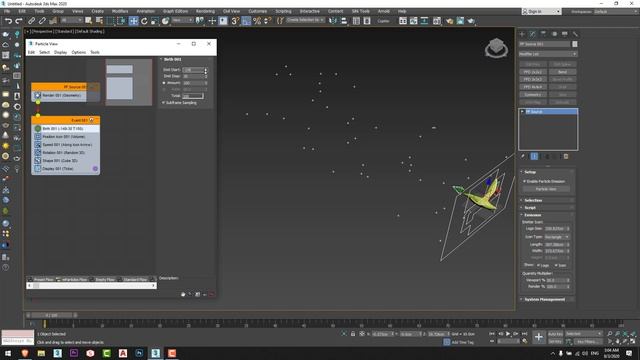Open Particle View Tools menu

pos(95,52)
